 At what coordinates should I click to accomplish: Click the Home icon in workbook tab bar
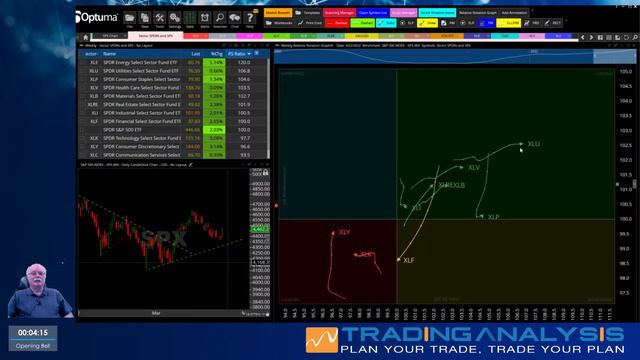[x=85, y=37]
